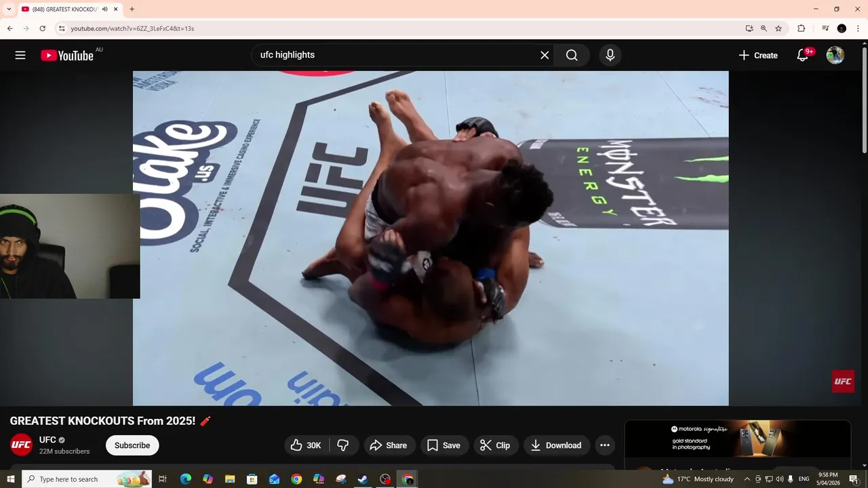Open volume control in system tray
This screenshot has width=868, height=488.
click(x=779, y=479)
